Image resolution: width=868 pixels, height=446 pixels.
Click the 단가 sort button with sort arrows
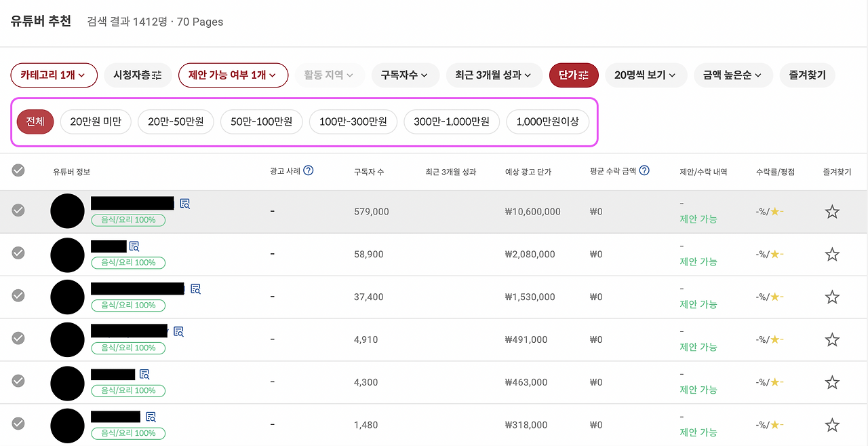coord(574,75)
